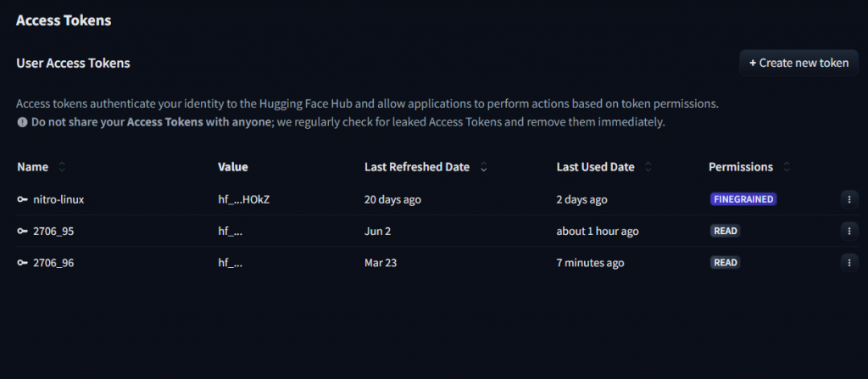Open options menu for 2706_95 token
Viewport: 868px width, 379px height.
(x=849, y=231)
